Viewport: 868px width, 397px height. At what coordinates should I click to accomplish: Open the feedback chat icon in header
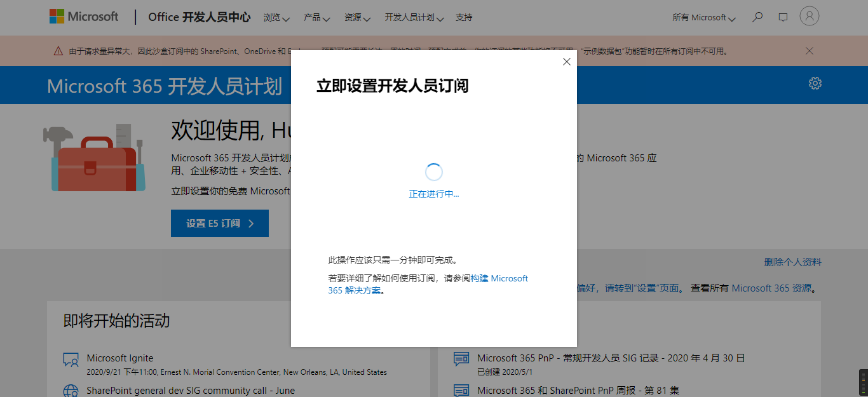click(783, 17)
